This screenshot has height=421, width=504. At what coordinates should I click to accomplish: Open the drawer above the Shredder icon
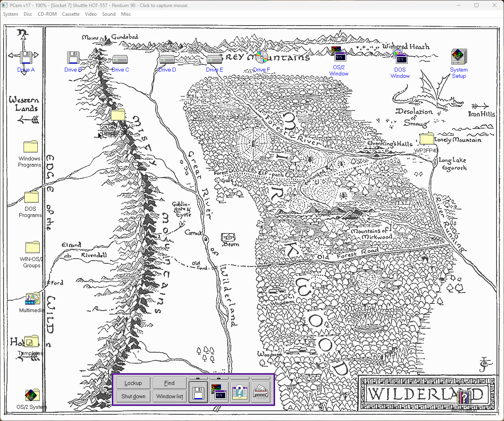coord(261,378)
